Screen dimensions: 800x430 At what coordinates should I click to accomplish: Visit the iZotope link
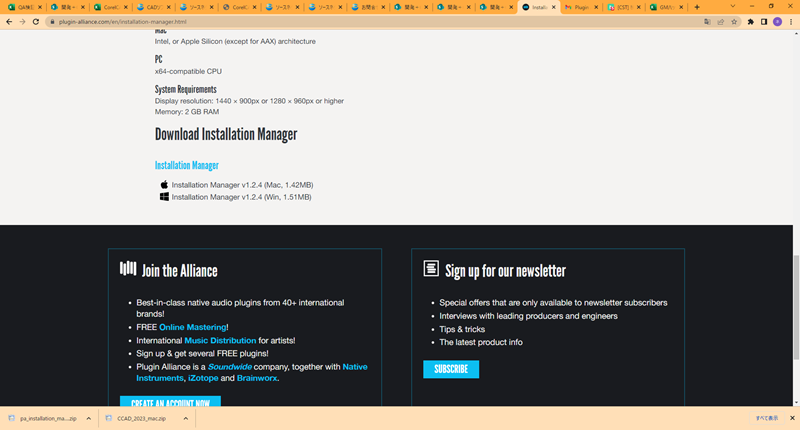point(203,378)
